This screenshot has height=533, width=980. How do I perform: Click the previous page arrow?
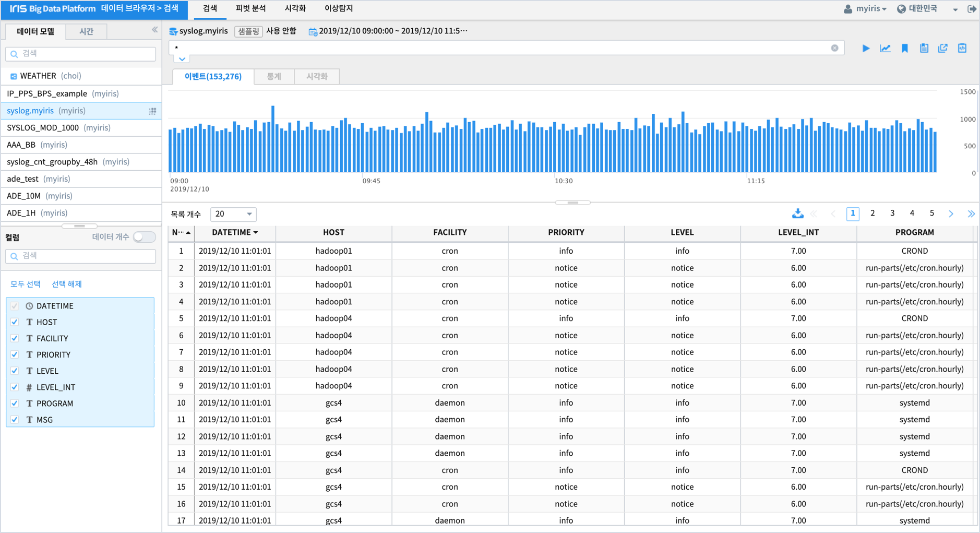pyautogui.click(x=833, y=214)
